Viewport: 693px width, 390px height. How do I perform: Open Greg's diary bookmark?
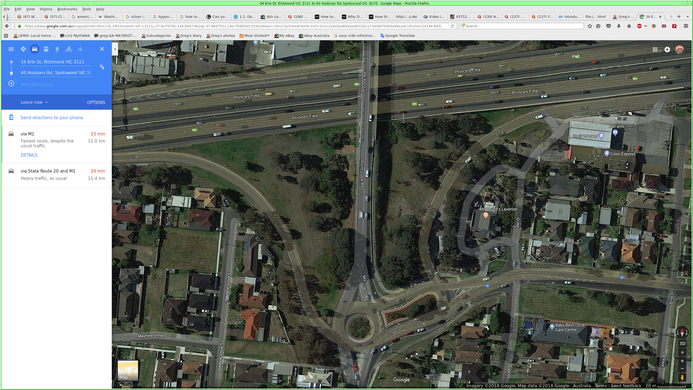(x=189, y=35)
